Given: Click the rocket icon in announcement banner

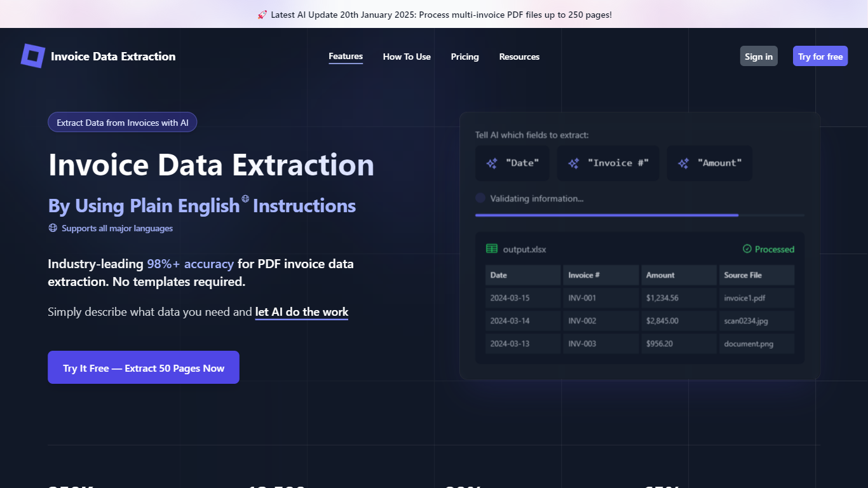Looking at the screenshot, I should coord(262,15).
